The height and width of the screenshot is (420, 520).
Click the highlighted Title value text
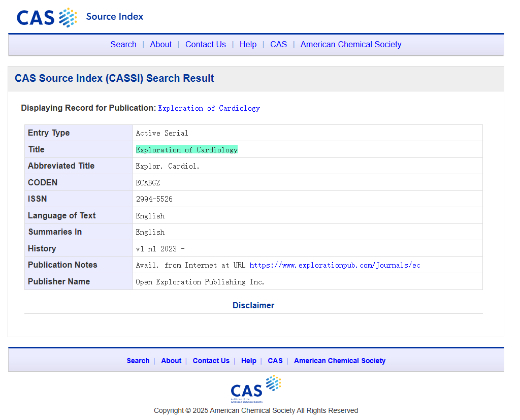[x=186, y=150]
